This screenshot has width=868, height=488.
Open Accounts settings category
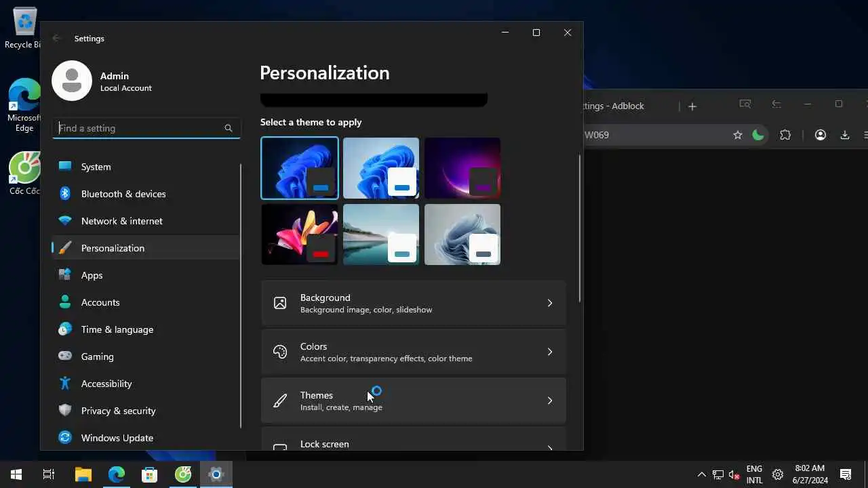(146, 302)
